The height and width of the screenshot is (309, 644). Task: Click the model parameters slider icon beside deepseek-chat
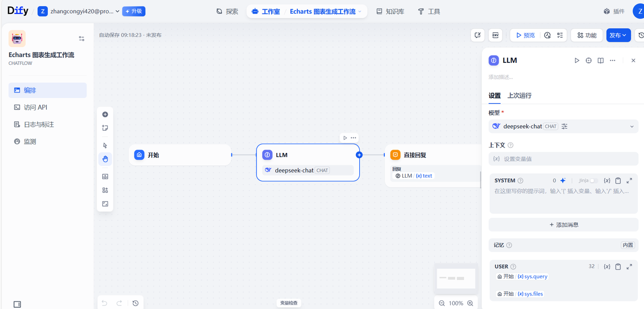(x=565, y=126)
